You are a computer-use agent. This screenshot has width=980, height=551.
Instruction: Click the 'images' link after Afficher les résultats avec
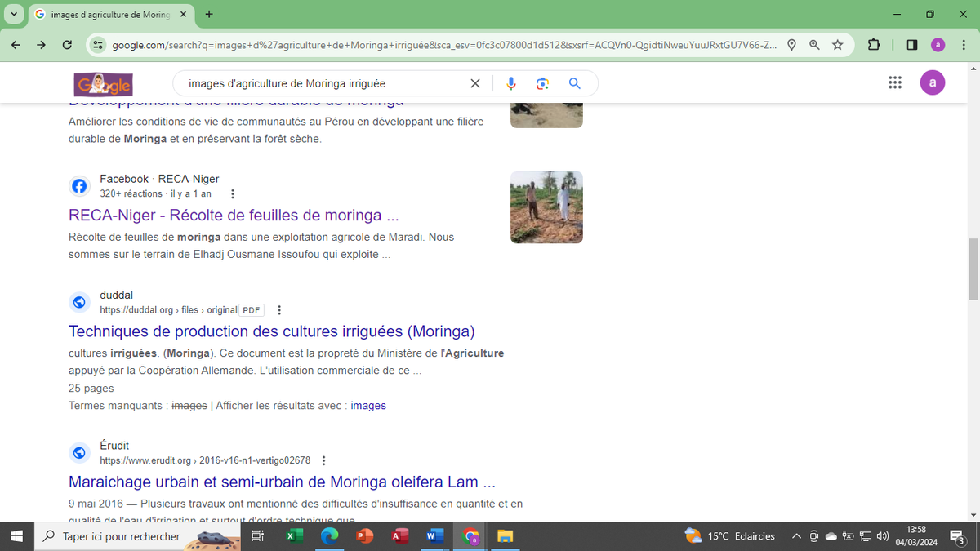(368, 406)
